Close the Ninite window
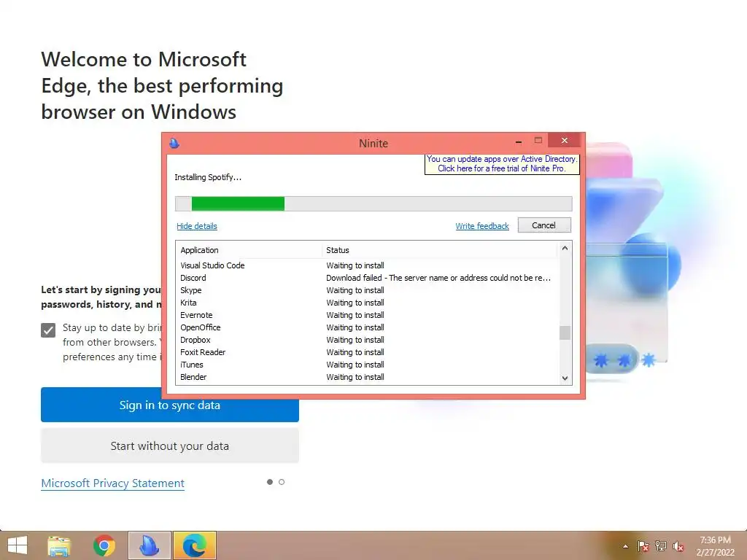The height and width of the screenshot is (560, 747). (x=565, y=141)
